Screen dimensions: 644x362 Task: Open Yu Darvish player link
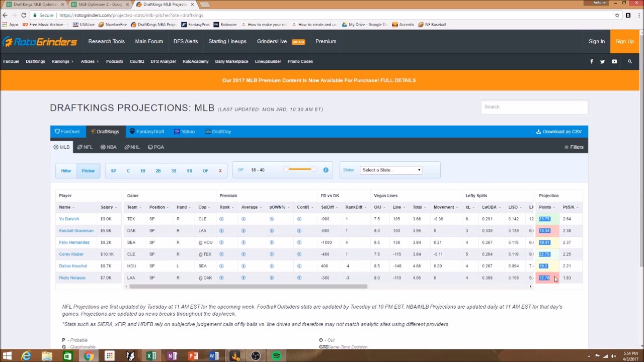click(x=69, y=219)
